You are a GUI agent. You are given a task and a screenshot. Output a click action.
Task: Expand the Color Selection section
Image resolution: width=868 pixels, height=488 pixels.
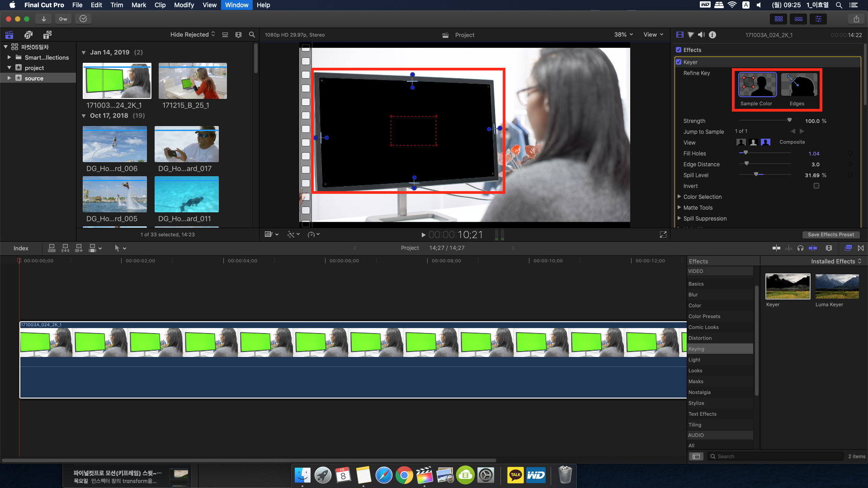[679, 197]
